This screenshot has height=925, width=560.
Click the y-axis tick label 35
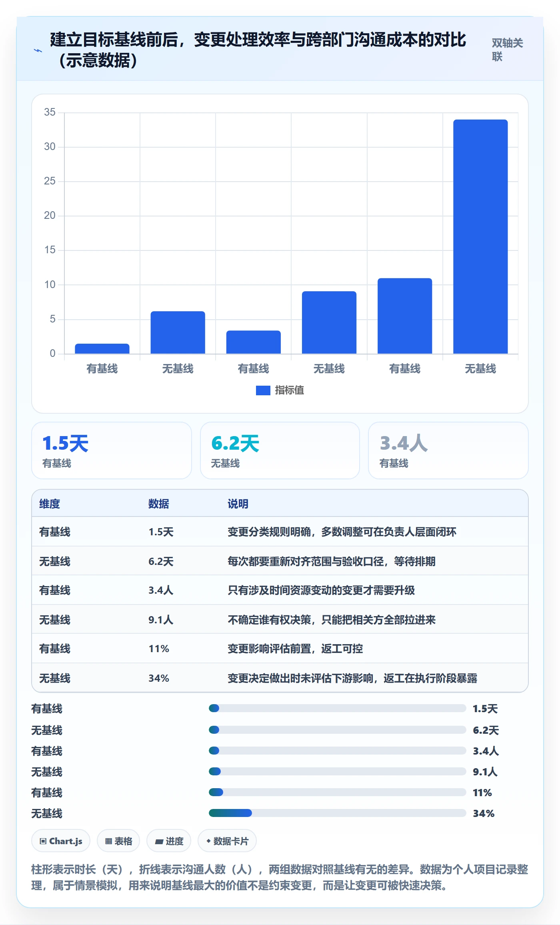50,112
